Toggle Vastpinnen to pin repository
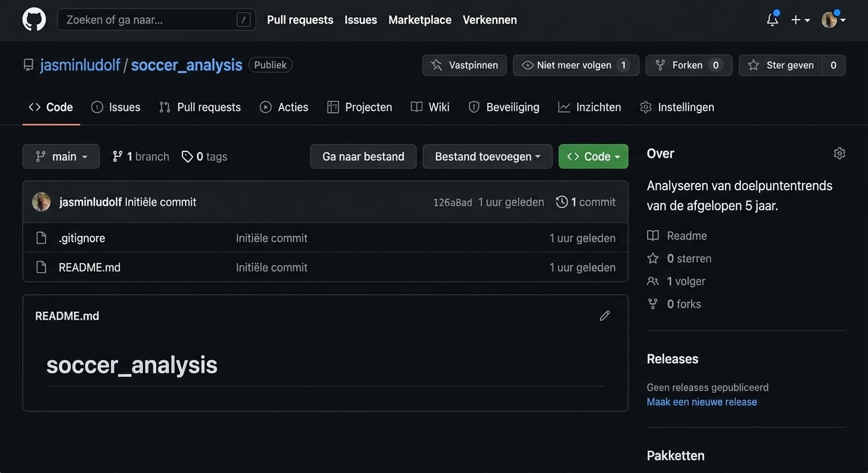This screenshot has height=473, width=868. [464, 65]
